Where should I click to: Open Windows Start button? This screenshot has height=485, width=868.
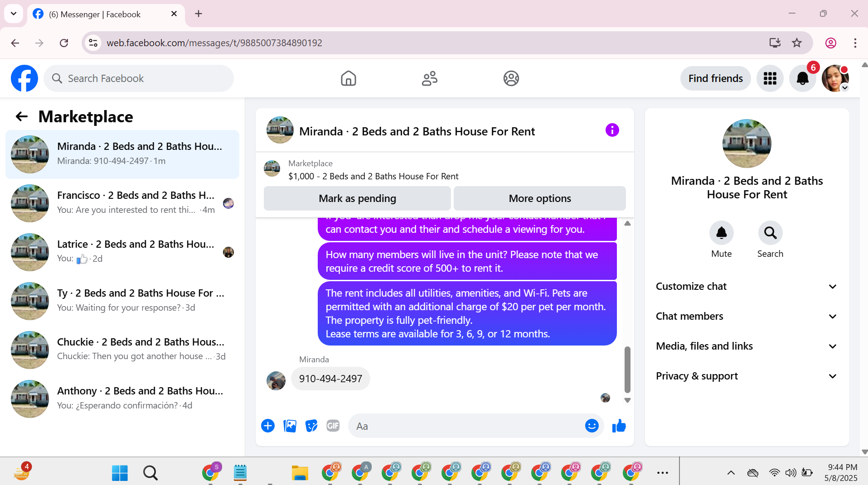[x=120, y=473]
